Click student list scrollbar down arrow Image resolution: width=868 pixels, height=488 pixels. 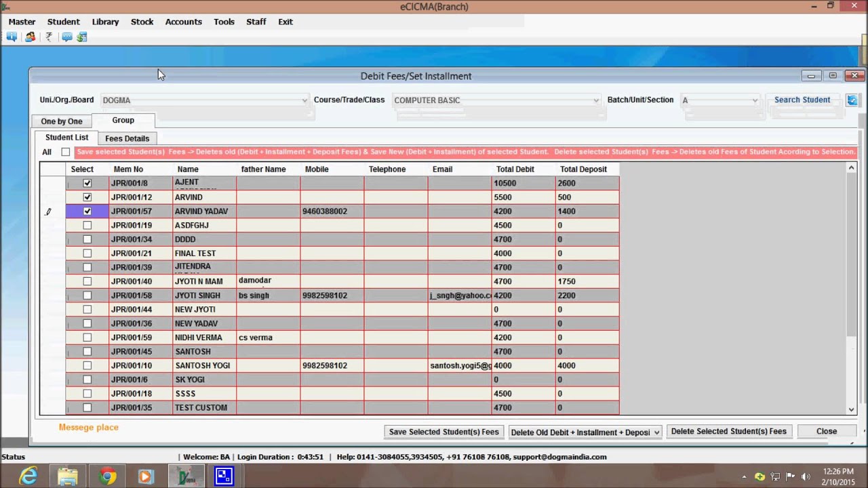[x=852, y=409]
